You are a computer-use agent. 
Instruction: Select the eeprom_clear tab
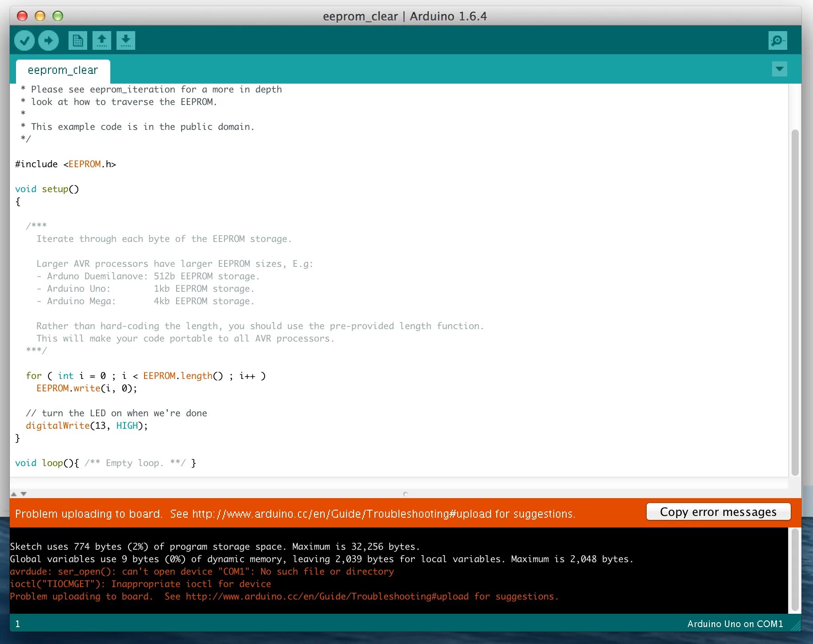click(x=63, y=70)
